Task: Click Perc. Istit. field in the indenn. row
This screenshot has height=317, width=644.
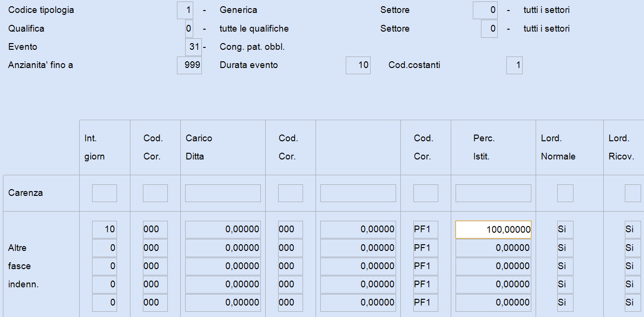Action: pos(493,284)
